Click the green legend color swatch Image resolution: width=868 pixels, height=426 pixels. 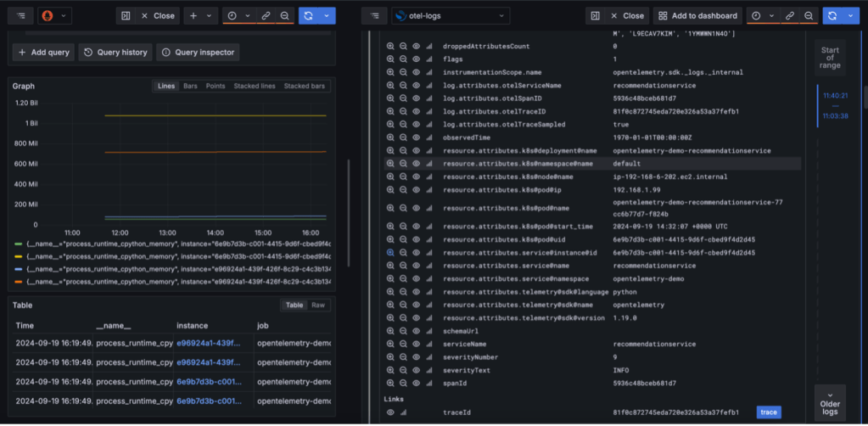(19, 244)
